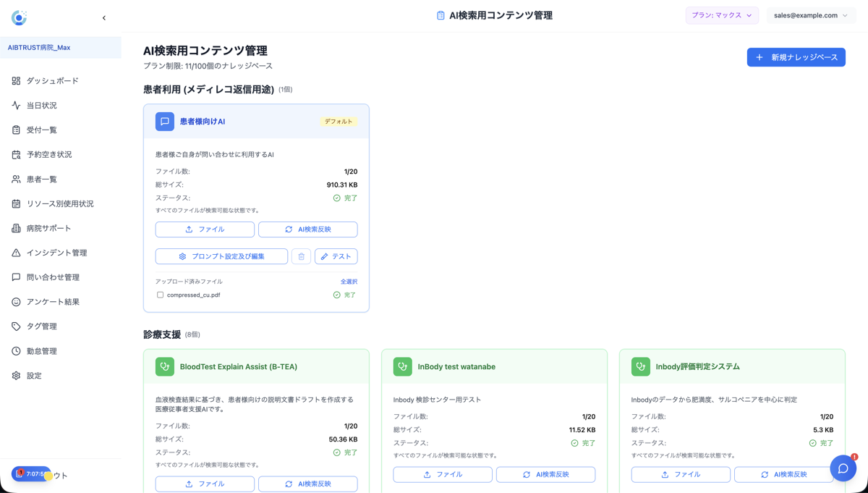Screen dimensions: 868x493
Task: Open 問い合わせ管理 chat bubble icon
Action: (17, 277)
